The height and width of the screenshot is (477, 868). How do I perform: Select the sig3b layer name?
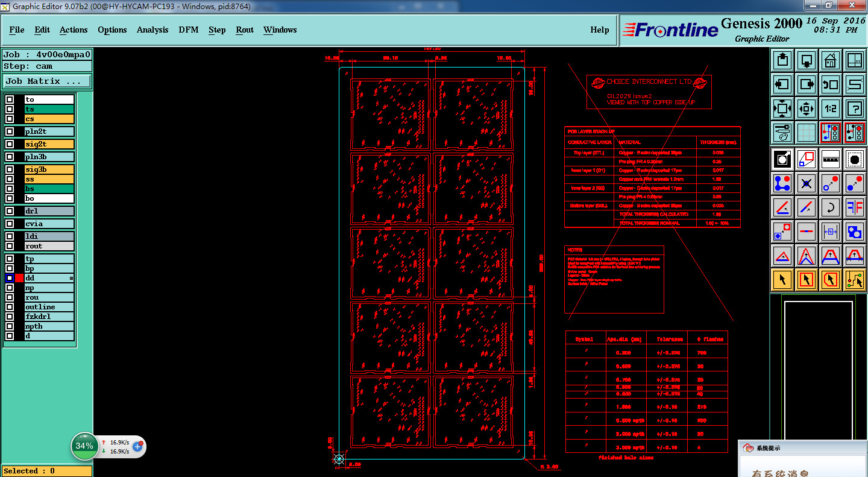[x=49, y=169]
